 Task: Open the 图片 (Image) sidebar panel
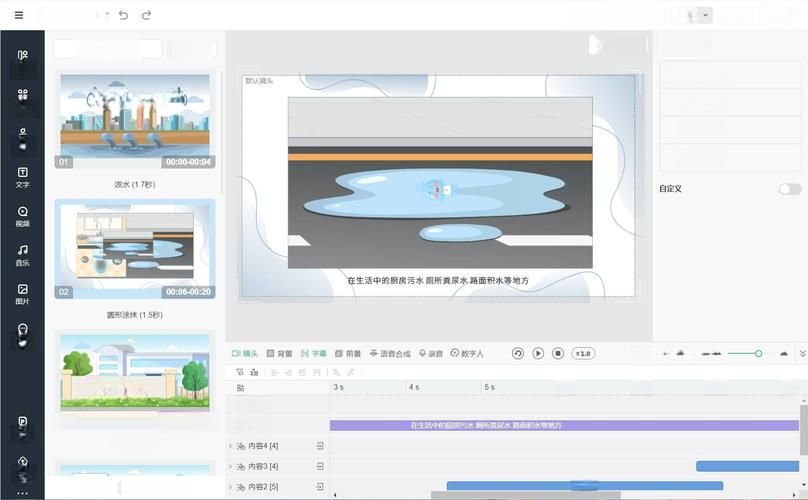pyautogui.click(x=22, y=294)
